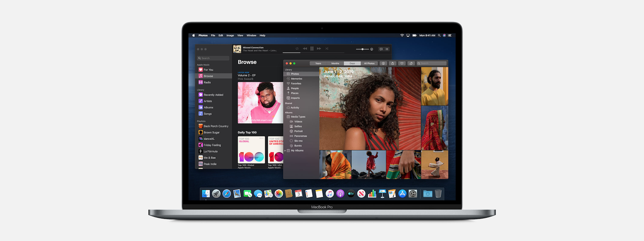The image size is (644, 241).
Task: Select Browse in the Music sidebar
Action: tap(213, 76)
